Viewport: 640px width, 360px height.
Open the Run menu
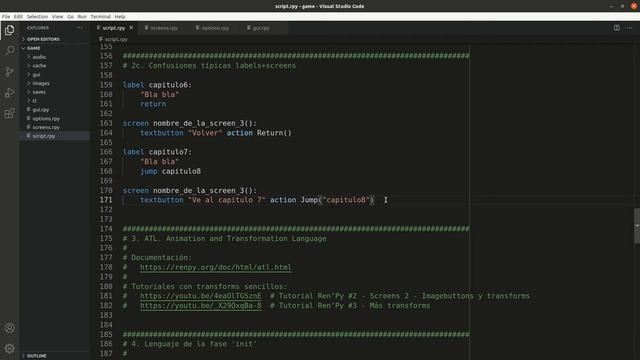(x=82, y=17)
